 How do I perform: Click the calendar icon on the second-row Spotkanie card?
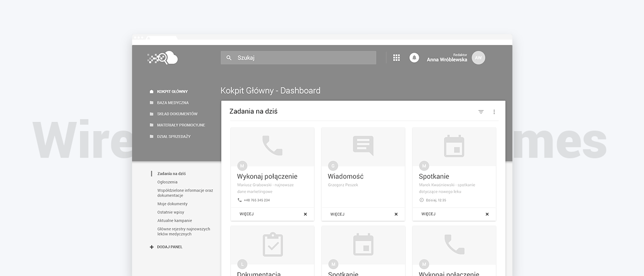tap(363, 245)
